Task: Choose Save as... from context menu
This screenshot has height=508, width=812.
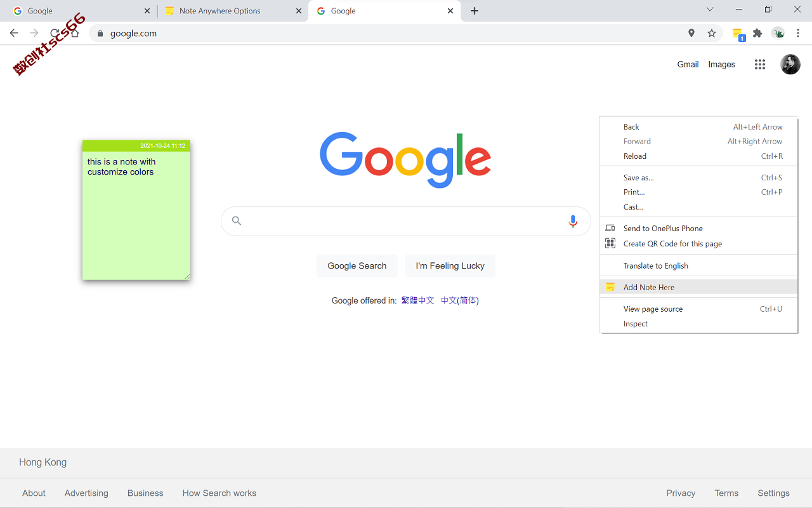Action: [698, 178]
